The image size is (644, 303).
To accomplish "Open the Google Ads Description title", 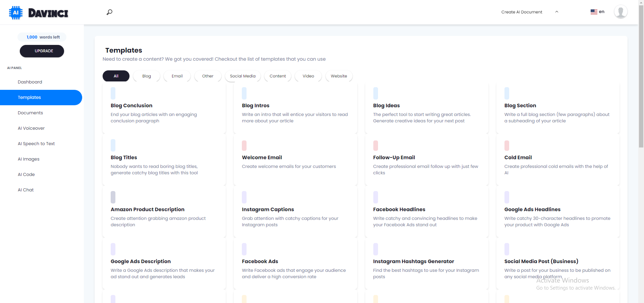I will point(141,261).
